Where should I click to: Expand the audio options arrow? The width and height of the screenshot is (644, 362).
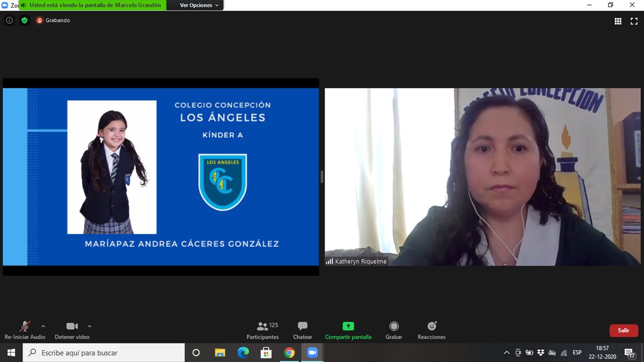[43, 326]
